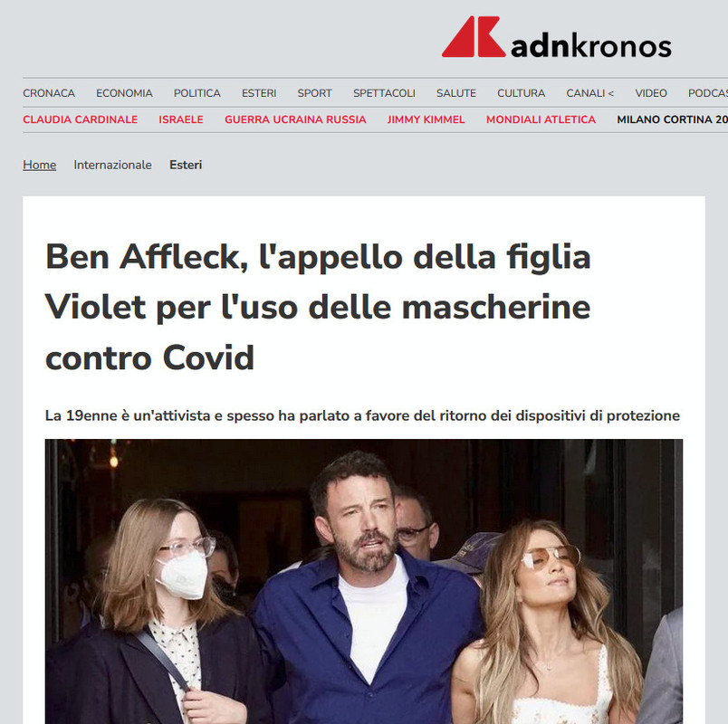Open the VIDEO section
Viewport: 728px width, 724px height.
pos(651,93)
